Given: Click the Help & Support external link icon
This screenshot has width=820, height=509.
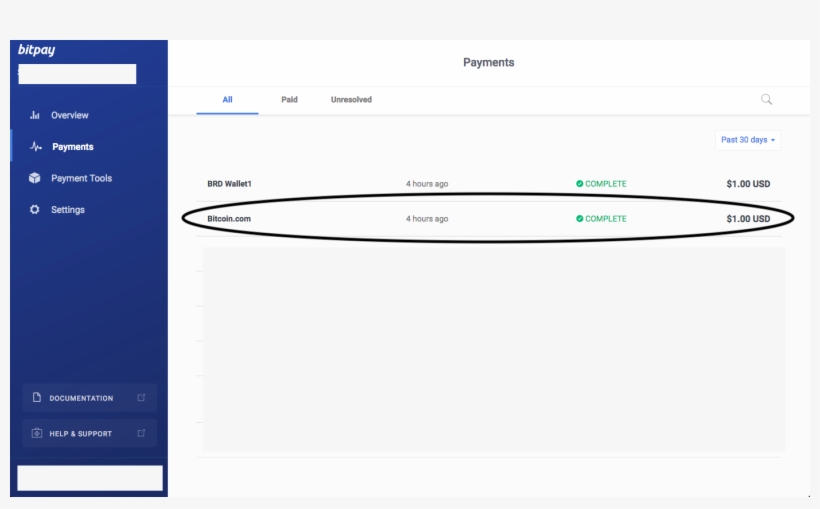Looking at the screenshot, I should [141, 433].
